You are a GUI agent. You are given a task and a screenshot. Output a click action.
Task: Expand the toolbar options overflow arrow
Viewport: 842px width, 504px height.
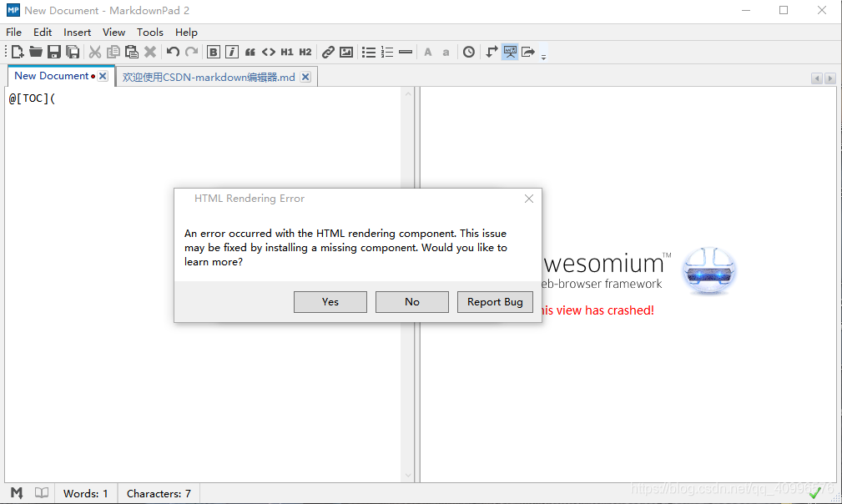[x=543, y=57]
